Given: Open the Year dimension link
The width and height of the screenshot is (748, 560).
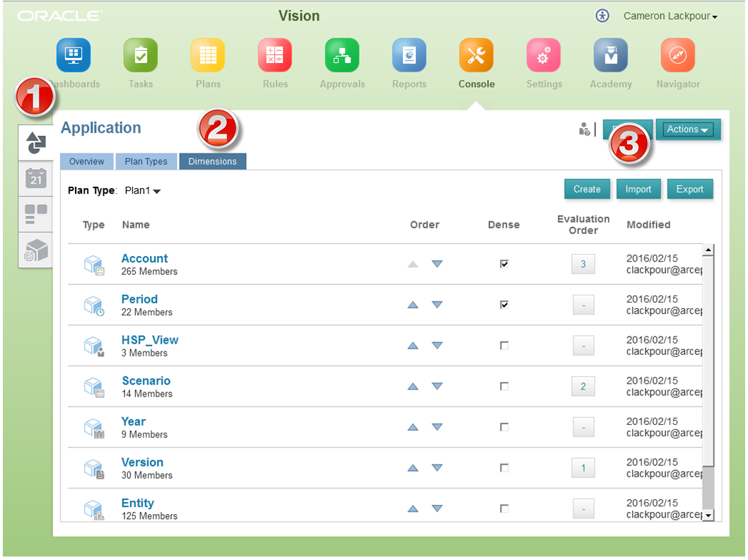Looking at the screenshot, I should [x=134, y=421].
